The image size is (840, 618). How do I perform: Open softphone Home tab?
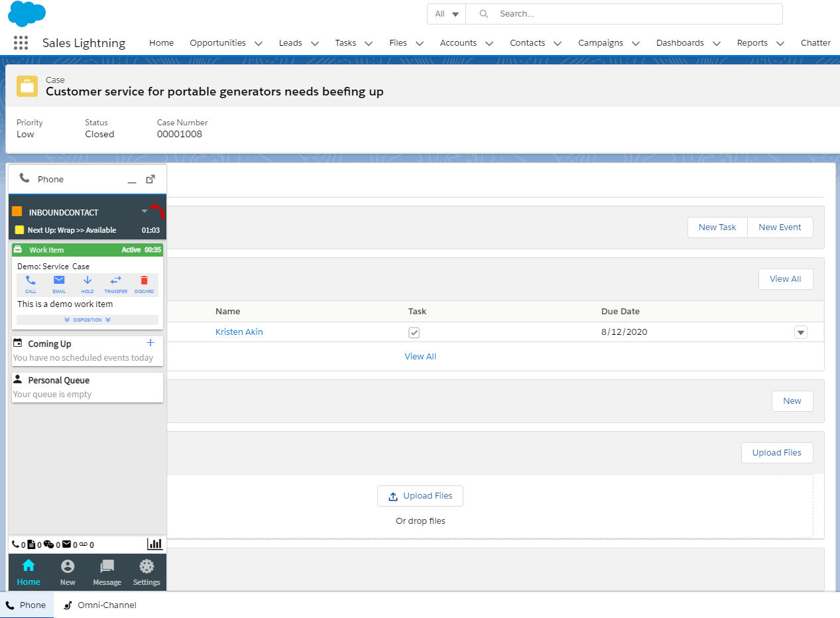(x=29, y=573)
